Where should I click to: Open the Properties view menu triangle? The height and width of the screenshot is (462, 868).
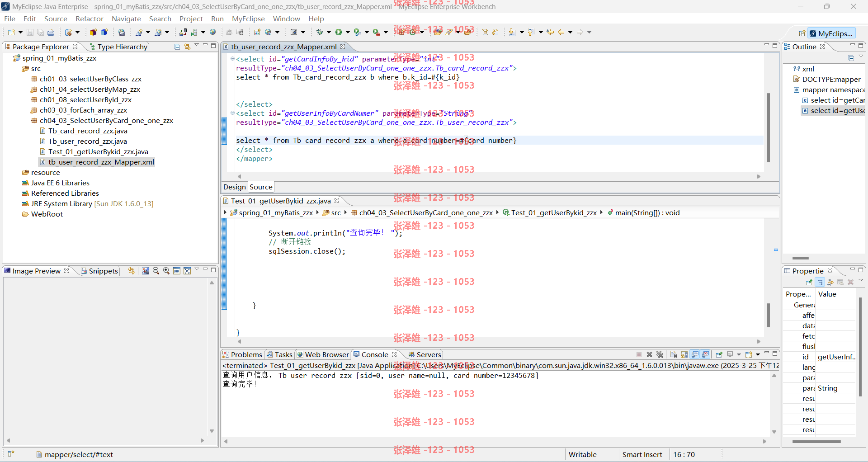[x=861, y=281]
